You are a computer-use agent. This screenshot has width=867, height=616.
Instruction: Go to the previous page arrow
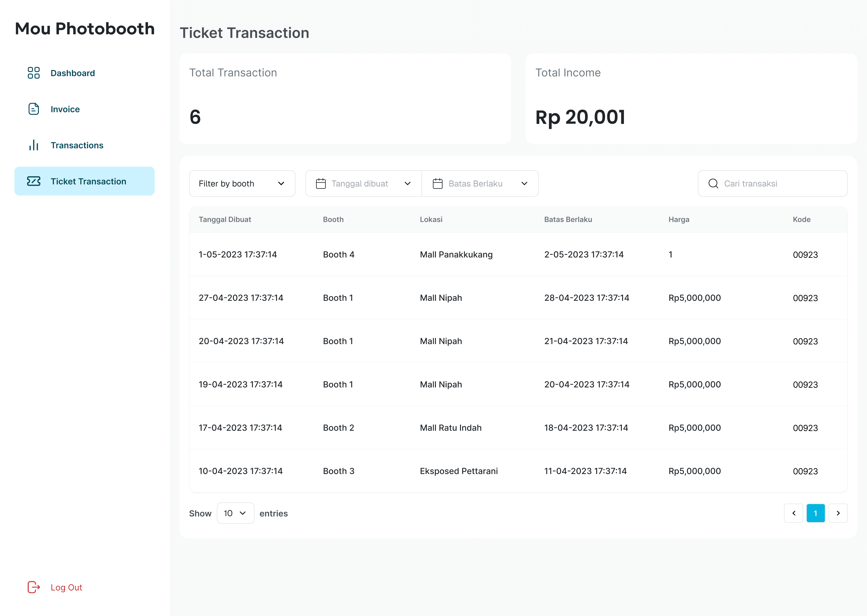click(x=793, y=513)
